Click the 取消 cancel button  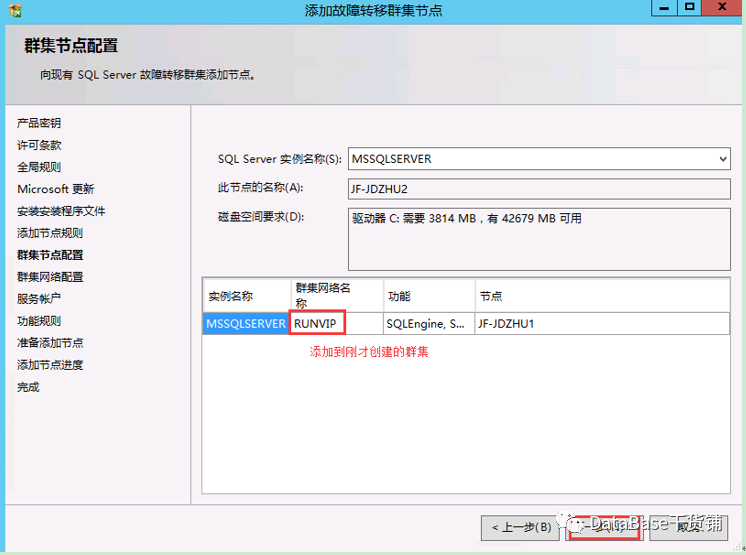689,527
